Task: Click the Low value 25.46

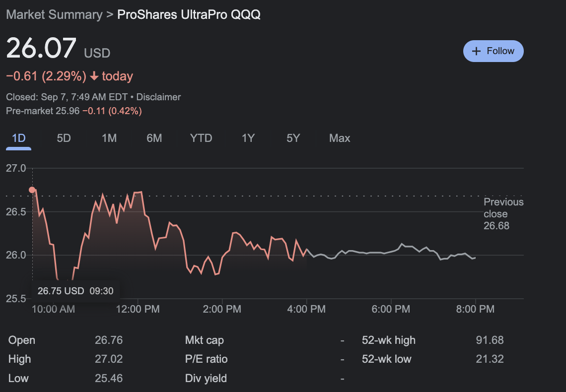Action: [x=109, y=378]
